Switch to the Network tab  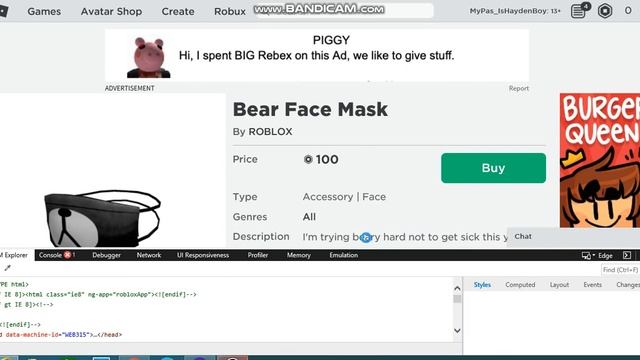coord(149,255)
